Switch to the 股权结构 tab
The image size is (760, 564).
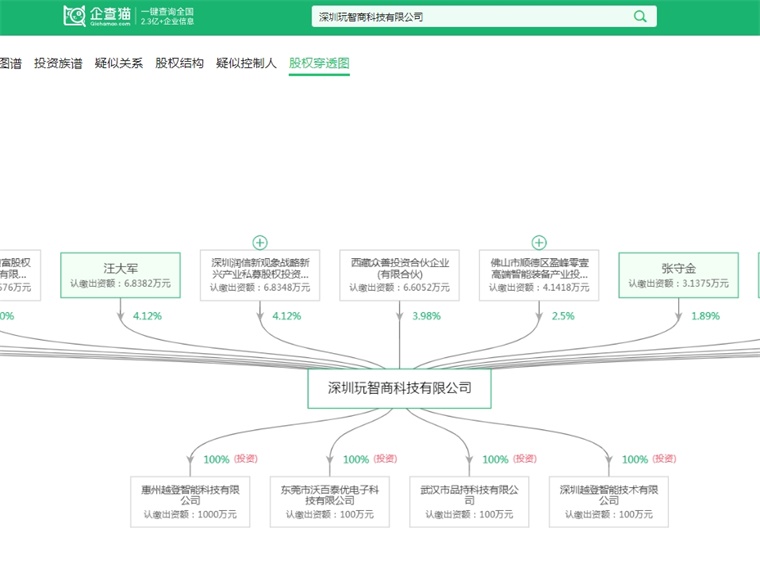[179, 63]
